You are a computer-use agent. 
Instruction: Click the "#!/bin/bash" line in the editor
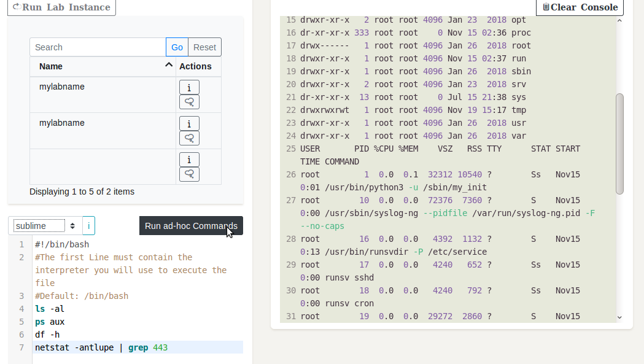pyautogui.click(x=62, y=244)
